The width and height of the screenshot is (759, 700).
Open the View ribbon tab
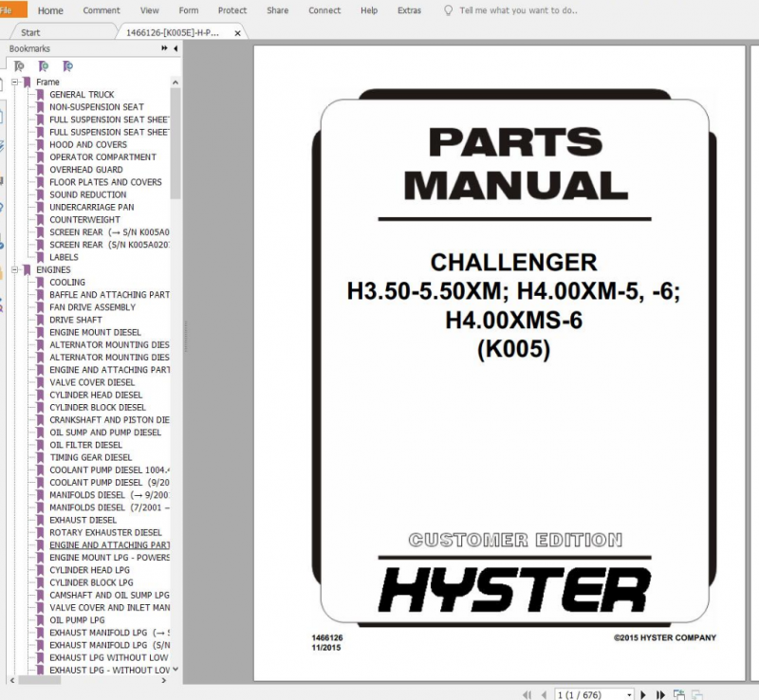pyautogui.click(x=150, y=10)
